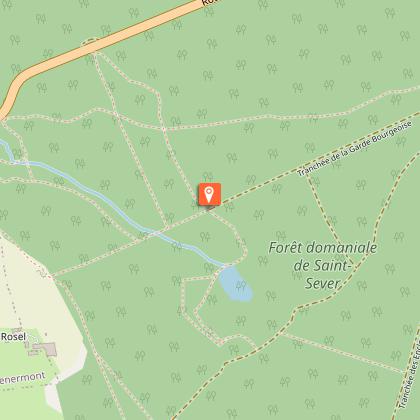Image resolution: width=420 pixels, height=420 pixels.
Task: Click the partial 'enermont' place label
Action: pos(22,378)
